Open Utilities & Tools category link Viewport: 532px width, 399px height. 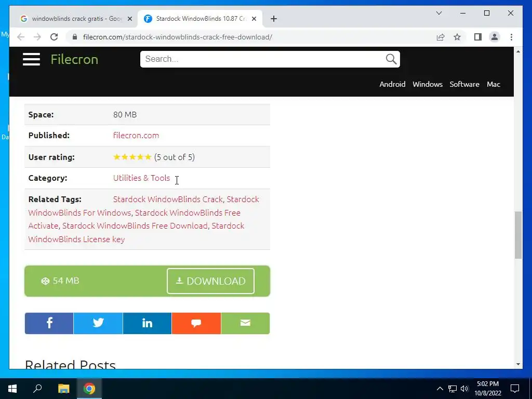141,178
